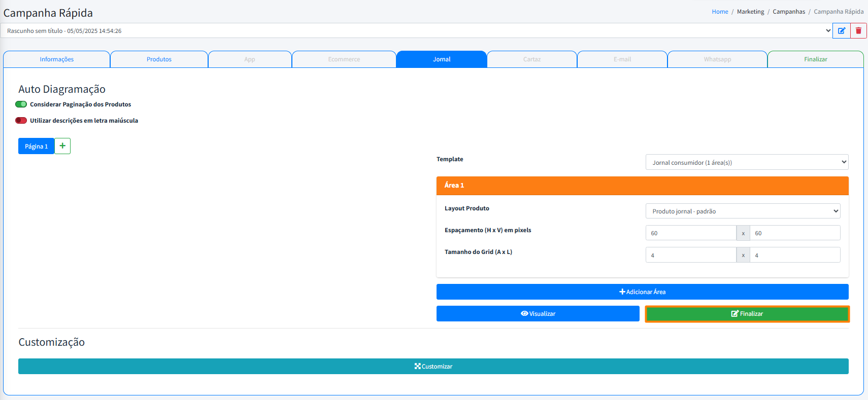Expand the Layout Produto dropdown

pyautogui.click(x=742, y=211)
